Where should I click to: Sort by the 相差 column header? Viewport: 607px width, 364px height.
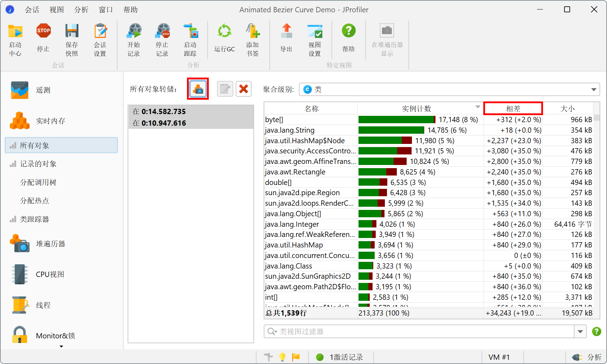[513, 108]
